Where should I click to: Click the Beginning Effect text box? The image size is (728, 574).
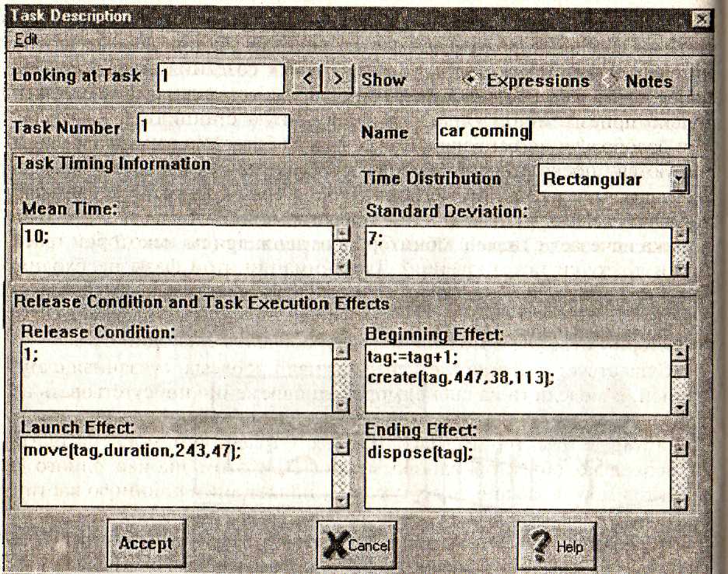(519, 380)
